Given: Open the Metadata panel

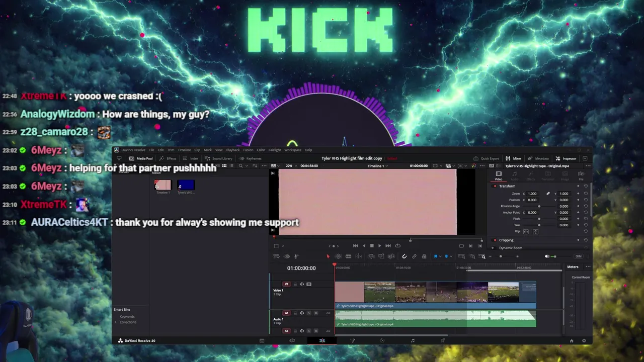Looking at the screenshot, I should [538, 158].
